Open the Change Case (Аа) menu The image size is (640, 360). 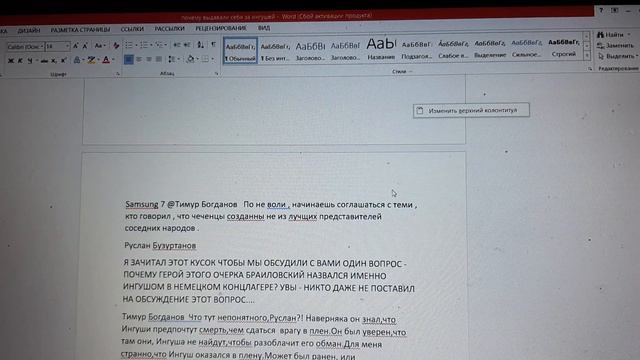[100, 46]
